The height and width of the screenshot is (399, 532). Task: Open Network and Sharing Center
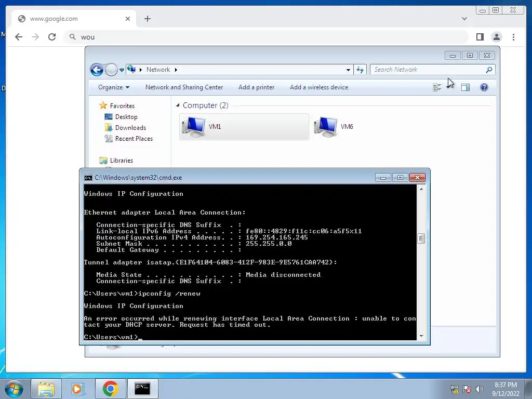[184, 87]
